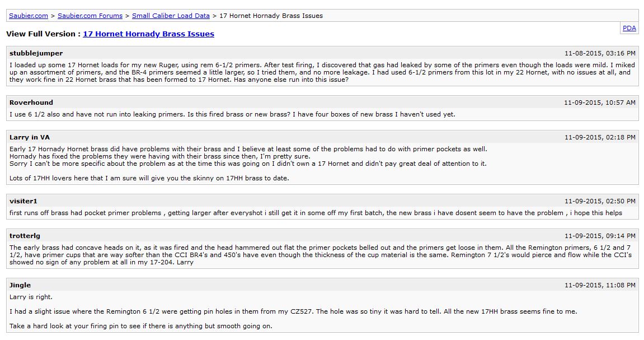Click the 11-08-2015, 03:16 PM timestamp
The height and width of the screenshot is (340, 644).
pos(600,53)
